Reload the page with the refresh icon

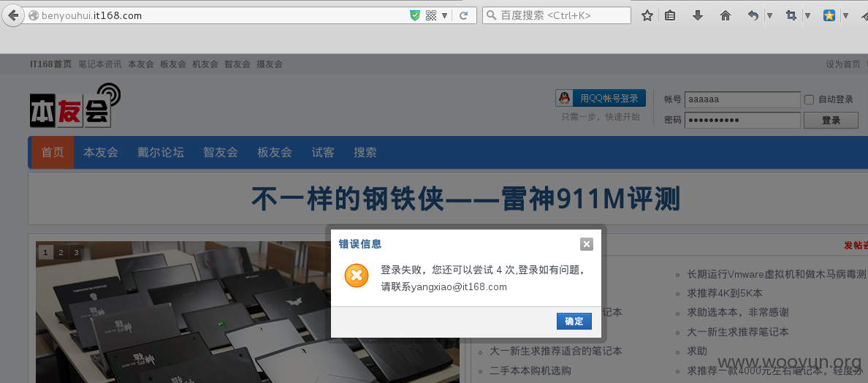coord(464,15)
